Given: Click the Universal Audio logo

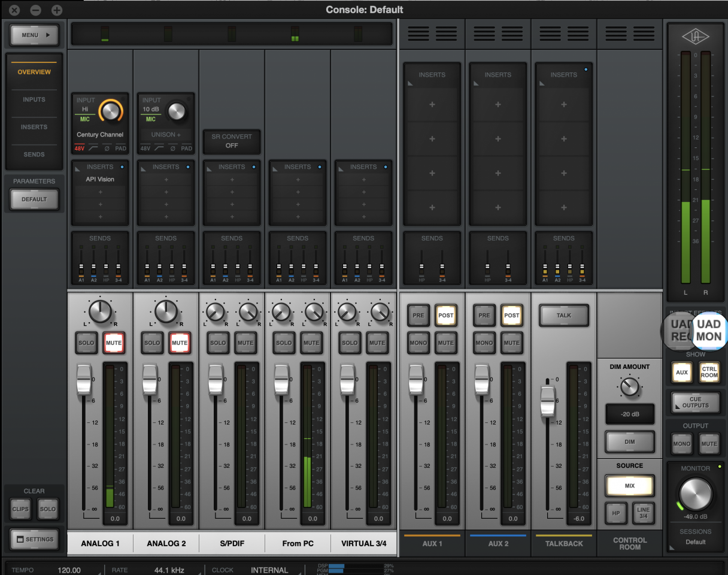Looking at the screenshot, I should click(x=695, y=37).
